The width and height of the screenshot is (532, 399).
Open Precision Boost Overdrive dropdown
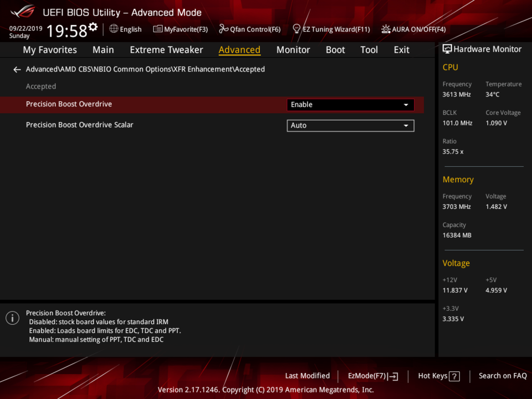(350, 105)
